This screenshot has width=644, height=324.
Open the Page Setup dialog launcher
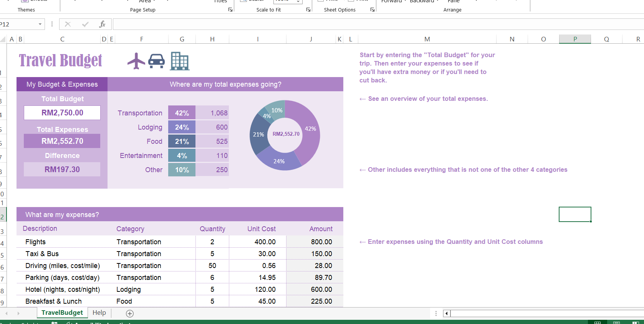point(230,10)
